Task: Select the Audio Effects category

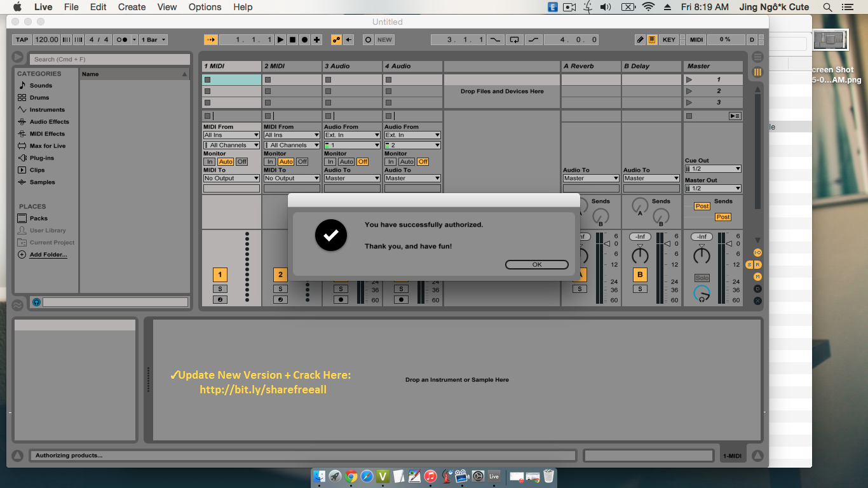Action: click(50, 121)
